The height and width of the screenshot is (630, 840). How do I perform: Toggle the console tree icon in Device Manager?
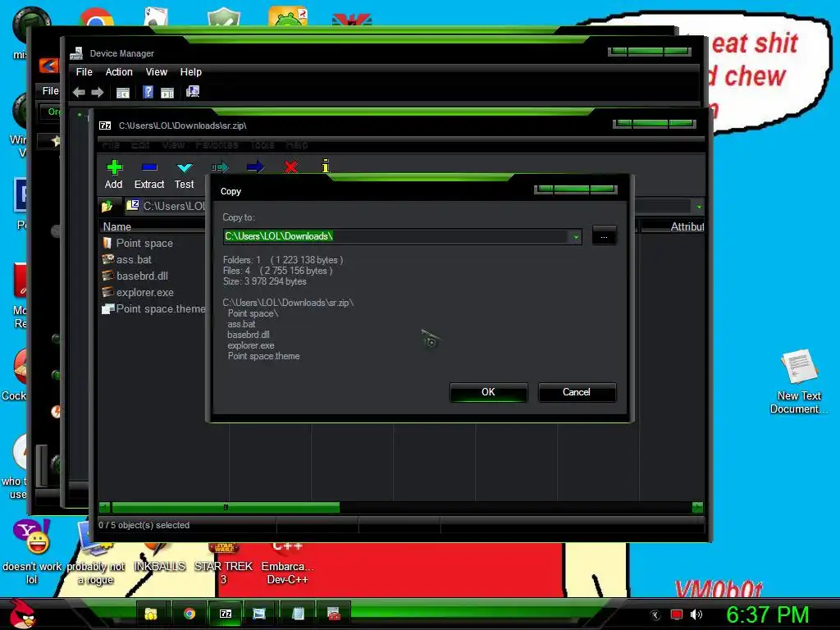coord(123,93)
